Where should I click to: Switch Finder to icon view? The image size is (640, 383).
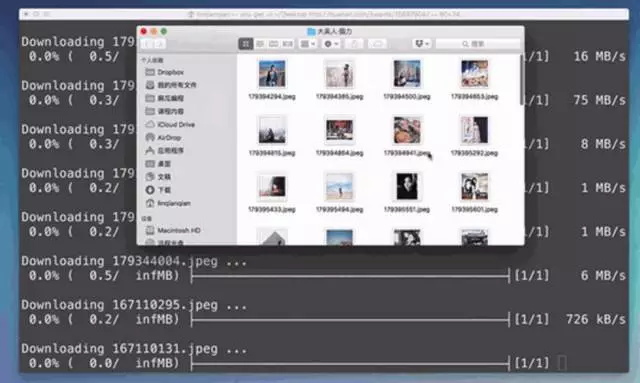[x=246, y=44]
